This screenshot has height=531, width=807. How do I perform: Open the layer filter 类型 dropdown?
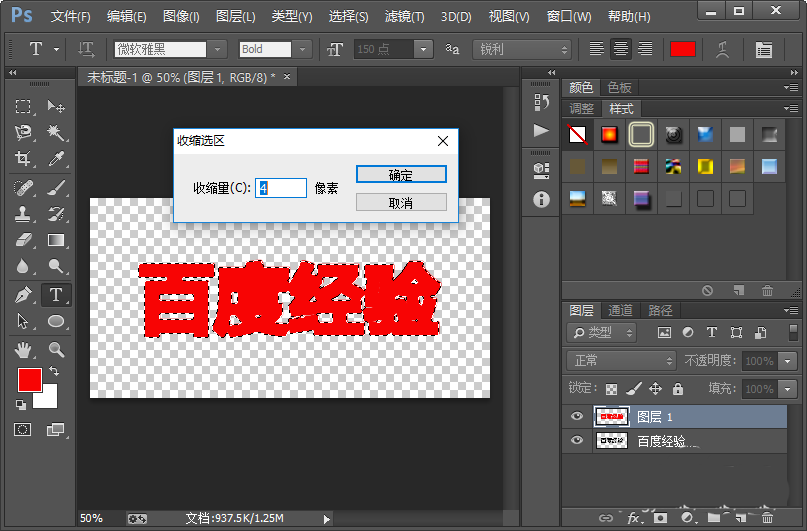click(602, 333)
